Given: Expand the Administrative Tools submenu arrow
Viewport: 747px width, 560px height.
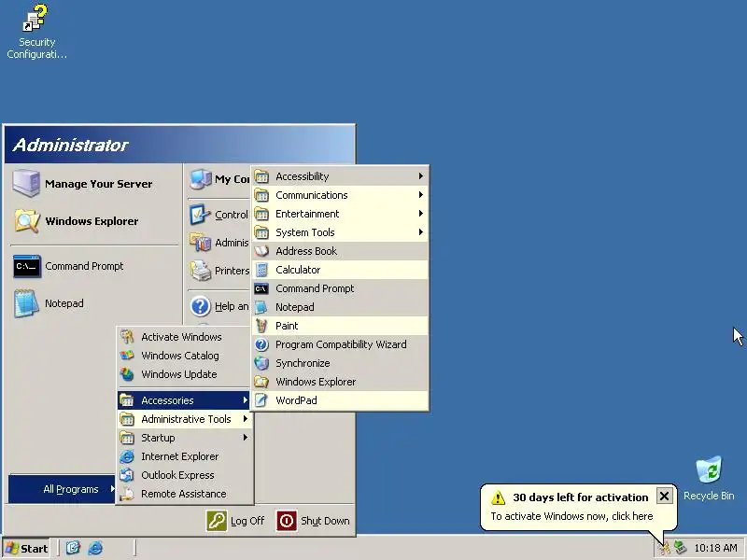Looking at the screenshot, I should point(246,419).
